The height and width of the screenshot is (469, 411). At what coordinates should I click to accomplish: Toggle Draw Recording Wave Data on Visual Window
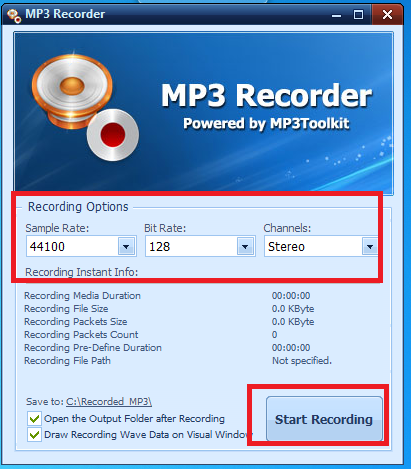tap(34, 435)
